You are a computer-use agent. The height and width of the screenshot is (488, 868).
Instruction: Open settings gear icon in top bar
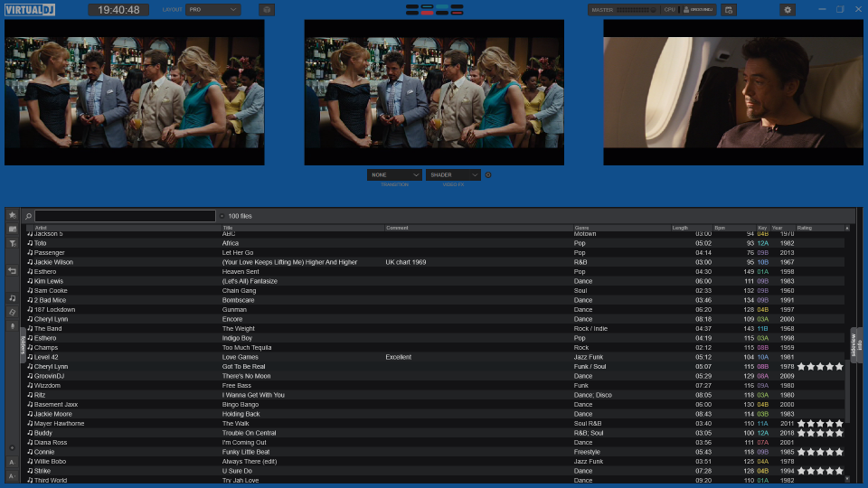pyautogui.click(x=788, y=10)
